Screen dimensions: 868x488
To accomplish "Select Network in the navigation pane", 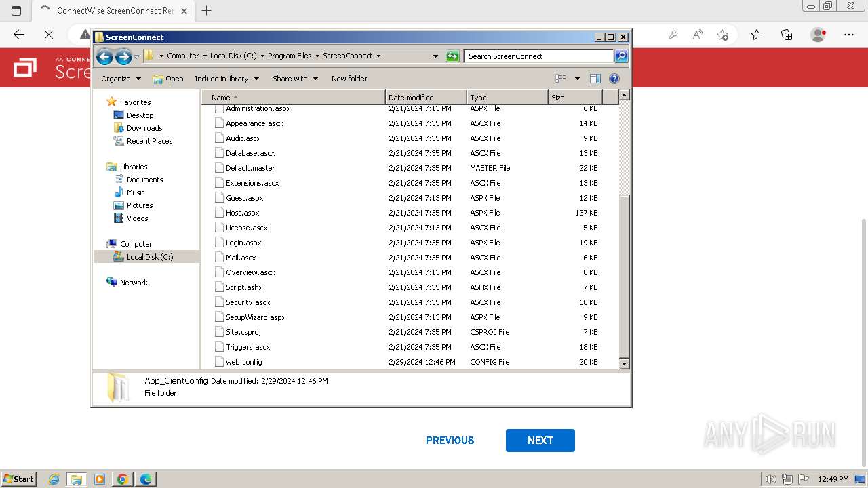I will pos(134,283).
